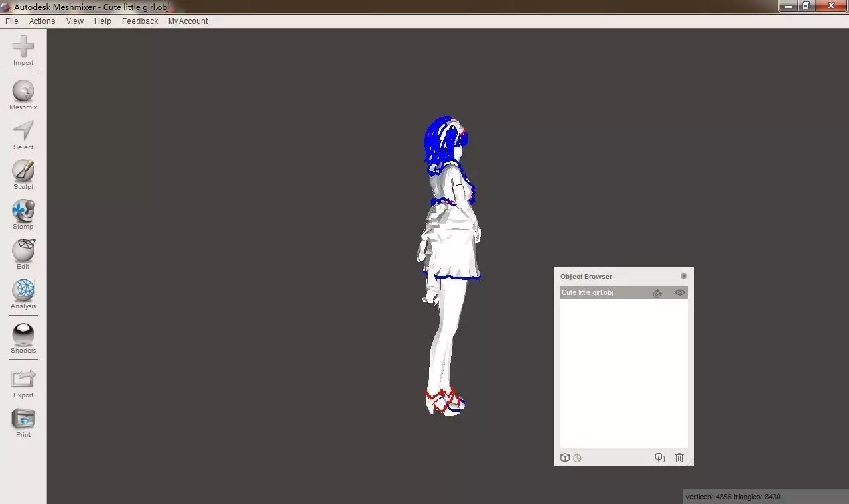The height and width of the screenshot is (504, 849).
Task: Delete the selected object with trash icon
Action: pos(679,458)
